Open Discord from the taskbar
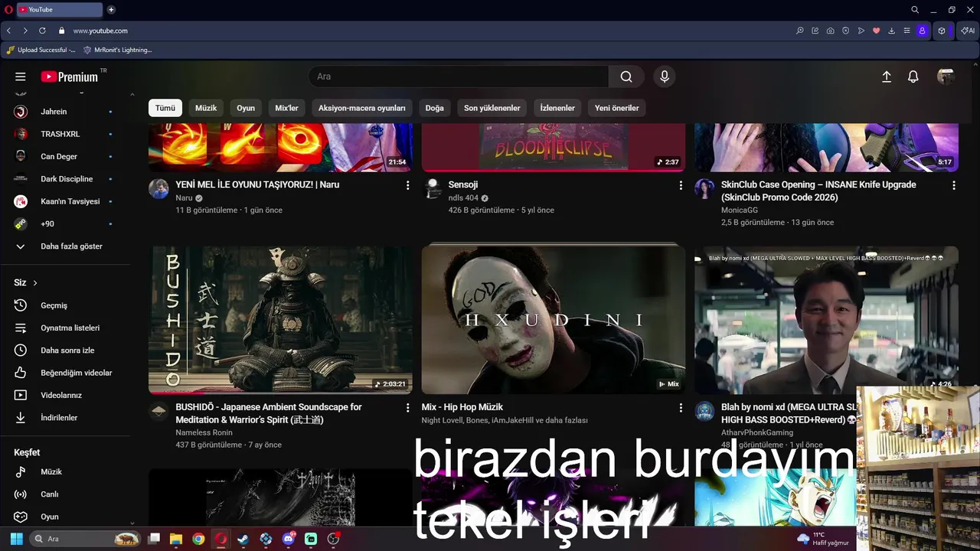This screenshot has width=980, height=551. point(289,539)
